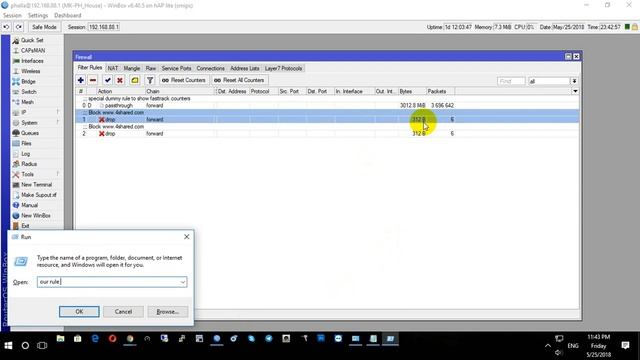Open Log in sidebar
The height and width of the screenshot is (360, 640).
click(x=25, y=154)
